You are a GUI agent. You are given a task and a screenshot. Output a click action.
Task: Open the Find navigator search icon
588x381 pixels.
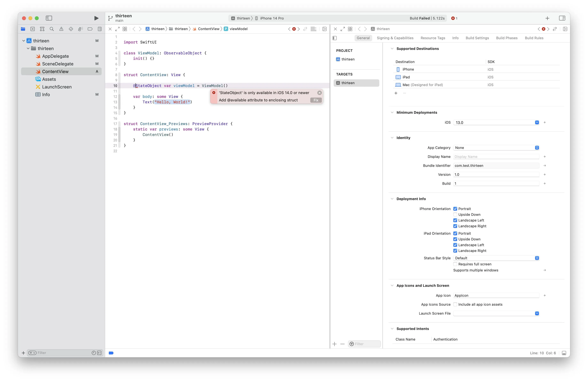pos(52,29)
